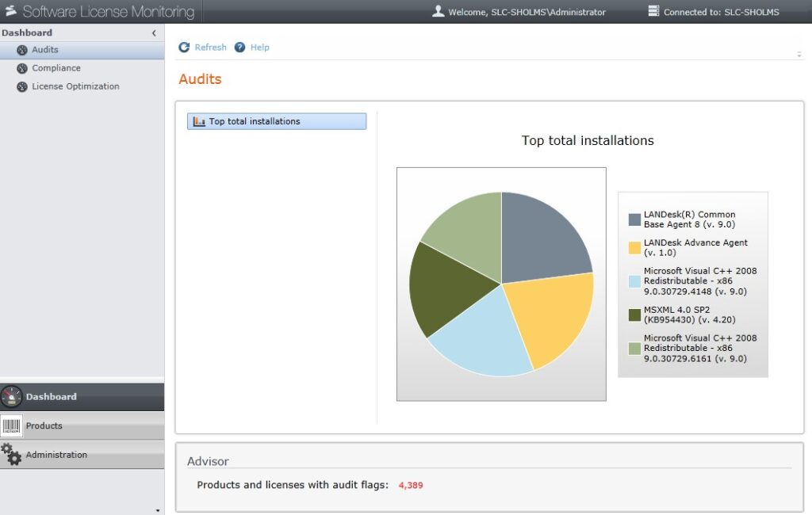Click the Refresh circular arrow icon
Viewport: 812px width, 515px height.
point(184,47)
